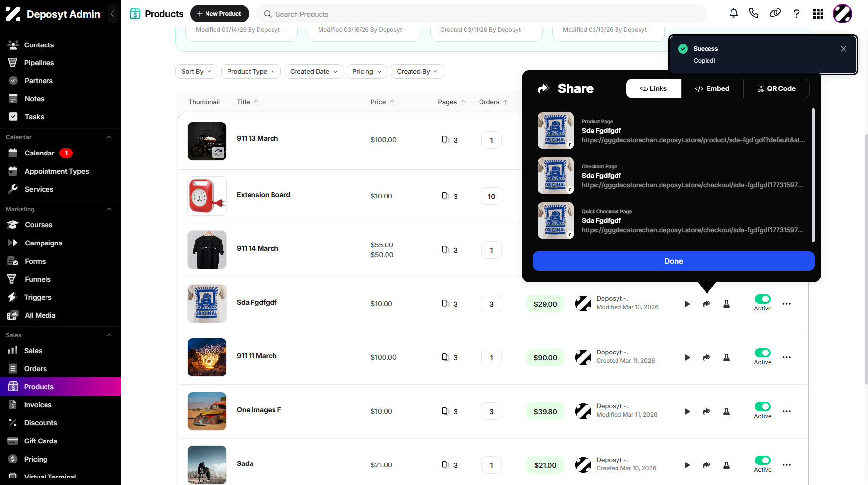Viewport: 868px width, 485px height.
Task: Open the test flask for Sda Fgdfgdf
Action: point(726,304)
